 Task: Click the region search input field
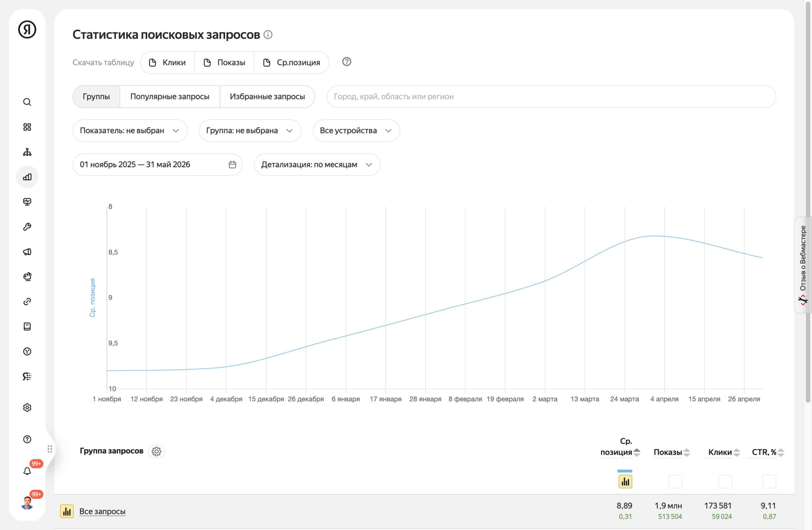[x=551, y=96]
